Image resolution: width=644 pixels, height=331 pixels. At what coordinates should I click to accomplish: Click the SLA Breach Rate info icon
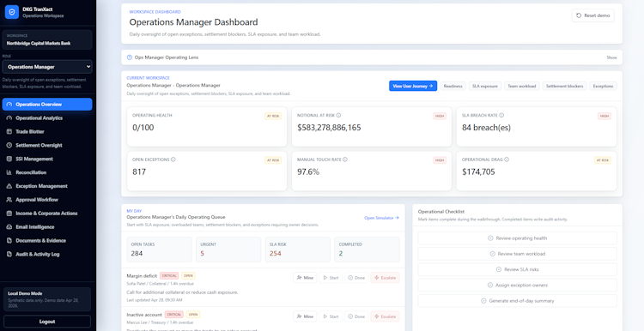(x=501, y=116)
